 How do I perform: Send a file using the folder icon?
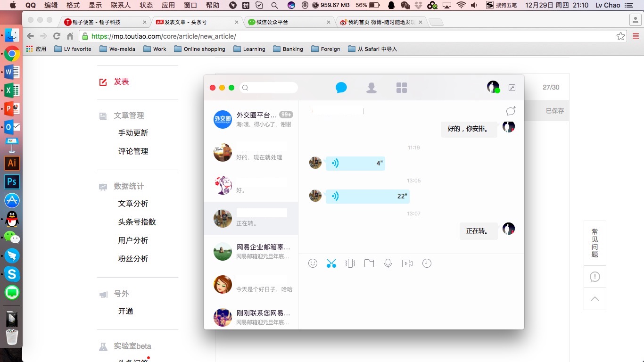[369, 263]
